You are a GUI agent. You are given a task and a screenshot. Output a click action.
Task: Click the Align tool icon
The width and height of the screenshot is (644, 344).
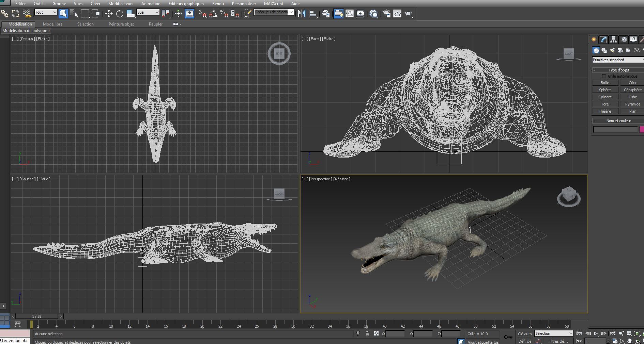pyautogui.click(x=313, y=14)
